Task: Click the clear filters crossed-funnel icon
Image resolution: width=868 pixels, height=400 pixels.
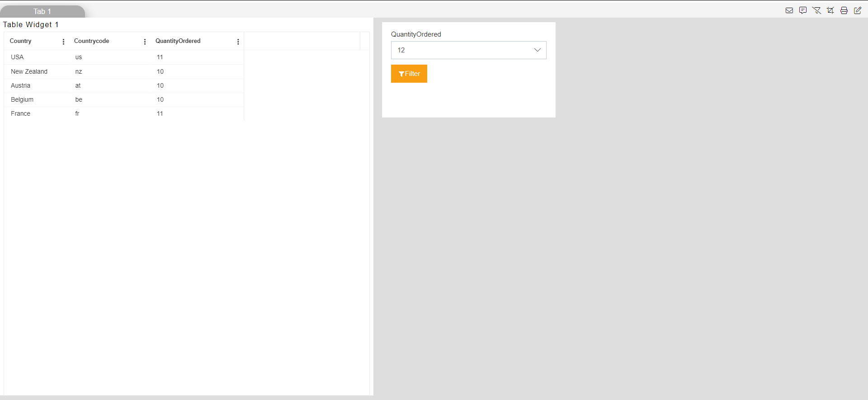Action: 816,10
